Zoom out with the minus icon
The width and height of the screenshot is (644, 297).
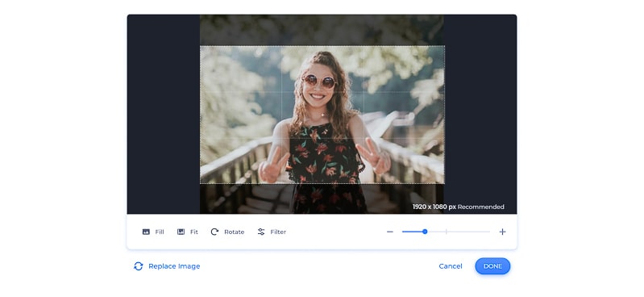(x=390, y=232)
